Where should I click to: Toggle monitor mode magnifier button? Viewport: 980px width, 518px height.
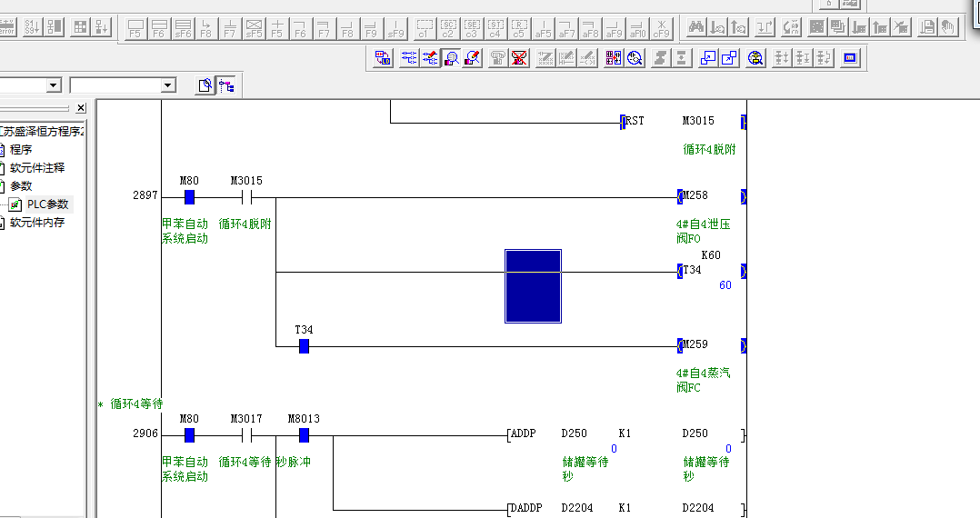click(450, 58)
